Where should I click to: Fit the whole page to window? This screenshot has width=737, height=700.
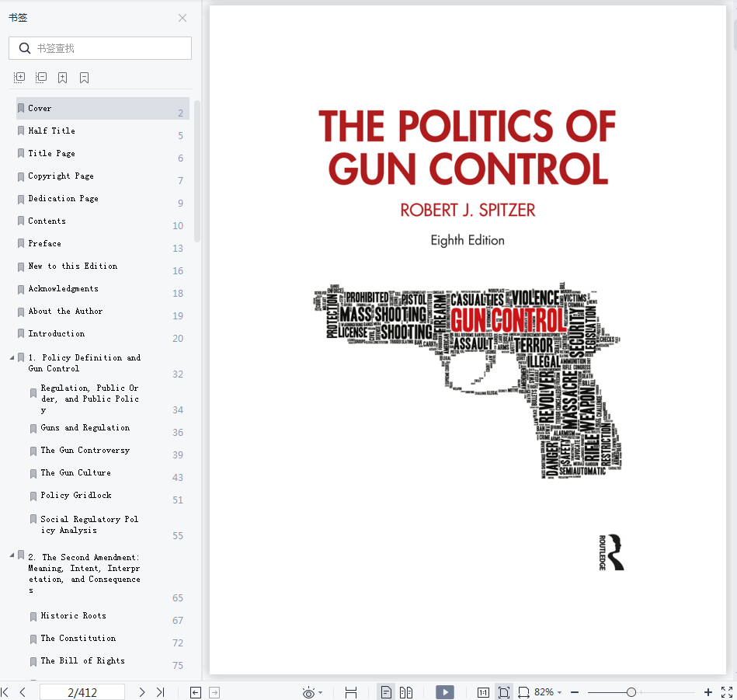click(x=504, y=692)
